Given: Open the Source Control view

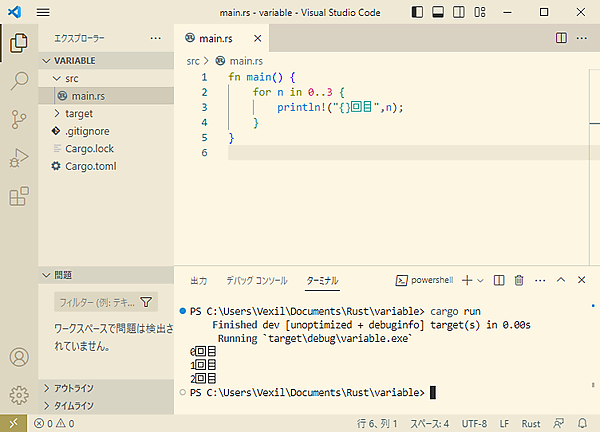Looking at the screenshot, I should click(x=18, y=120).
